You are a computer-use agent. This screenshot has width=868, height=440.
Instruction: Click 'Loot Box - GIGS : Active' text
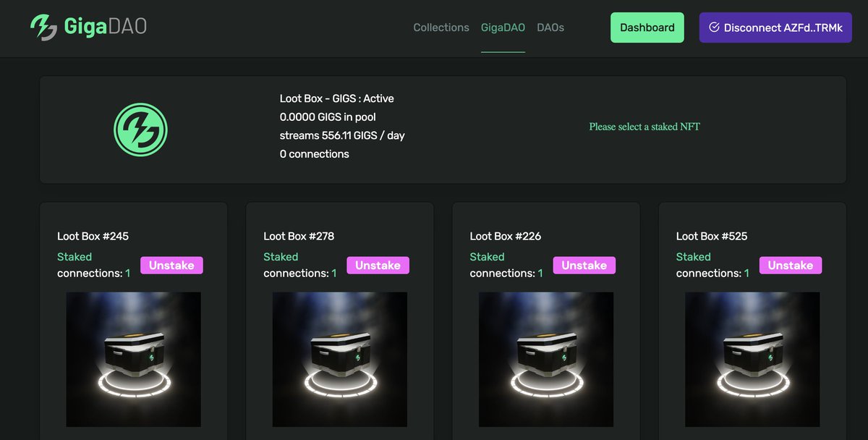[x=337, y=98]
